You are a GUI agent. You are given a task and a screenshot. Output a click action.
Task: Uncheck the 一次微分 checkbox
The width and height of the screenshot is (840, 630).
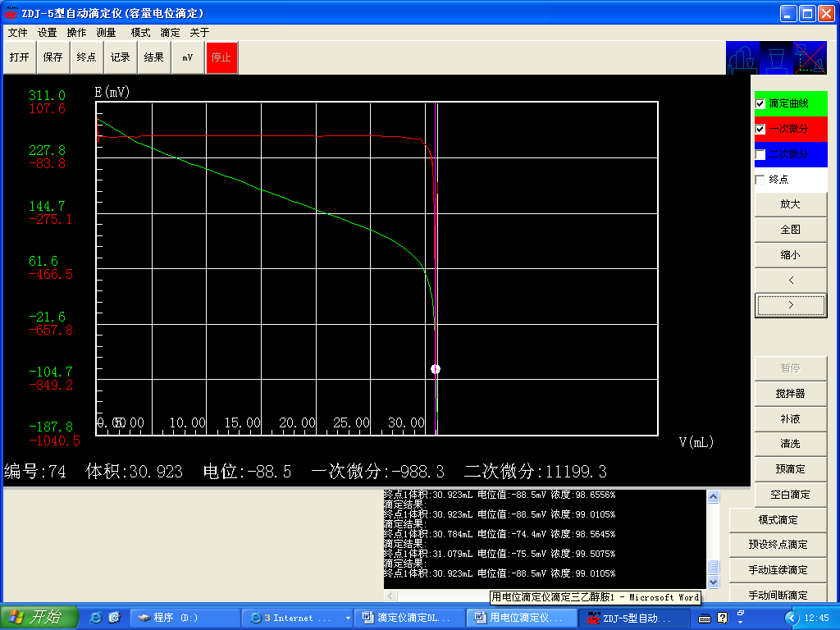(760, 129)
